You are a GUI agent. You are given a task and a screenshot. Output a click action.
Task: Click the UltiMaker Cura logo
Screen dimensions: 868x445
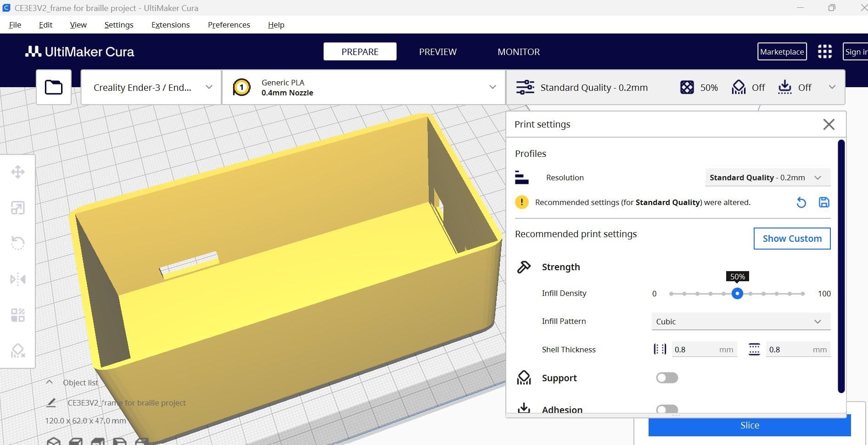click(80, 52)
